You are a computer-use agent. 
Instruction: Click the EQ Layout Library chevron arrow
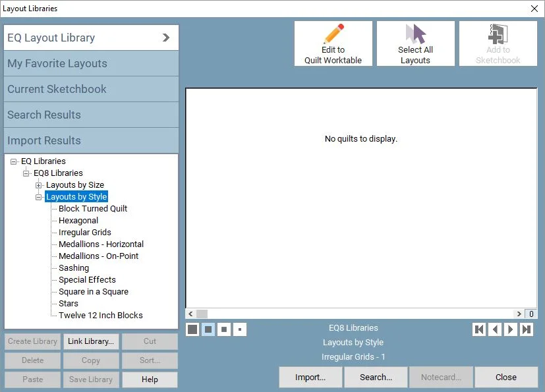tap(166, 38)
